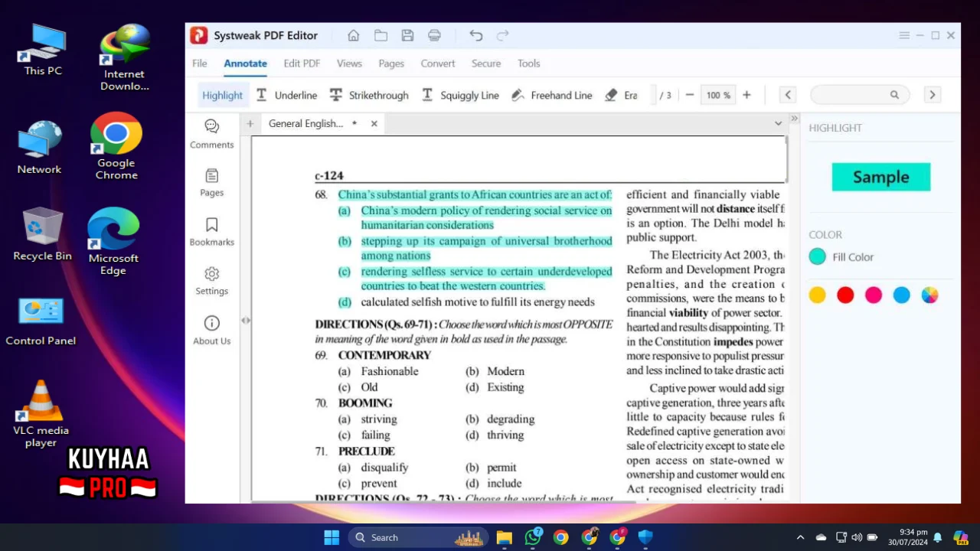
Task: Select the Strikethrough tool
Action: [369, 95]
